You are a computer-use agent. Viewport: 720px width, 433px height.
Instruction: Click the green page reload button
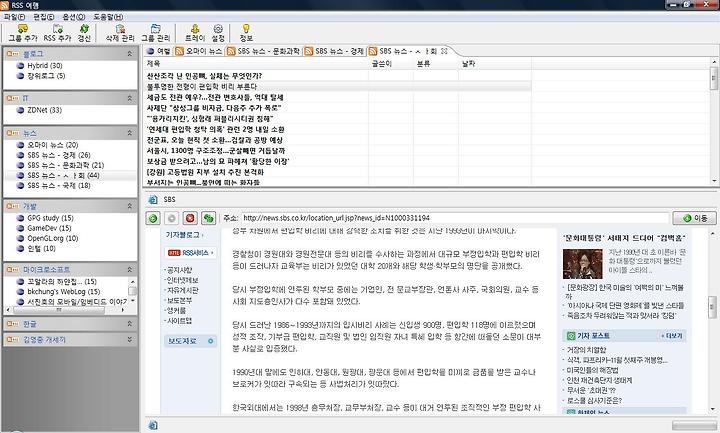[x=208, y=218]
